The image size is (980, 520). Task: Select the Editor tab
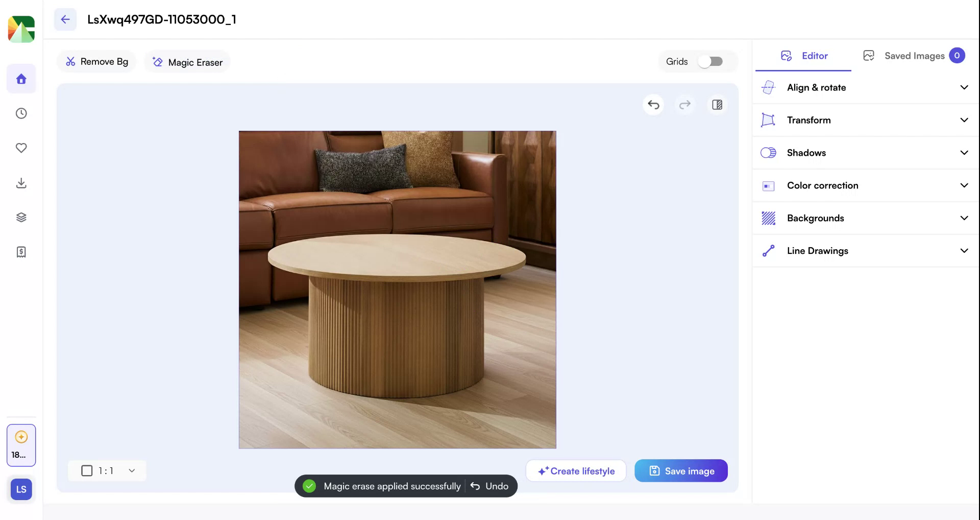[x=803, y=56]
